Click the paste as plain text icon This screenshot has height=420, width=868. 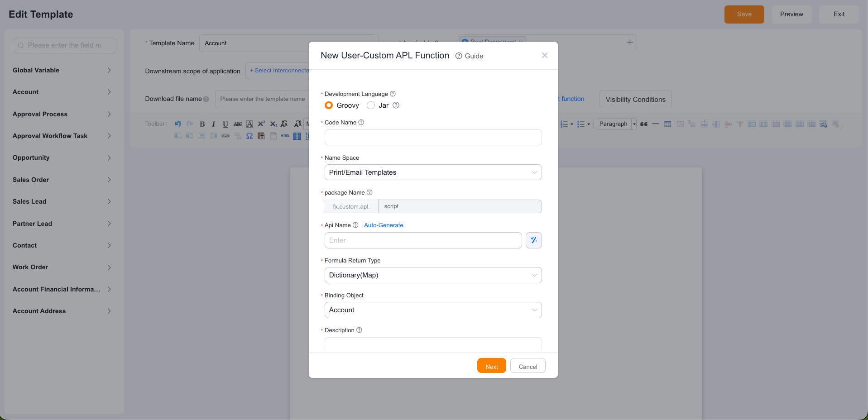click(x=261, y=136)
